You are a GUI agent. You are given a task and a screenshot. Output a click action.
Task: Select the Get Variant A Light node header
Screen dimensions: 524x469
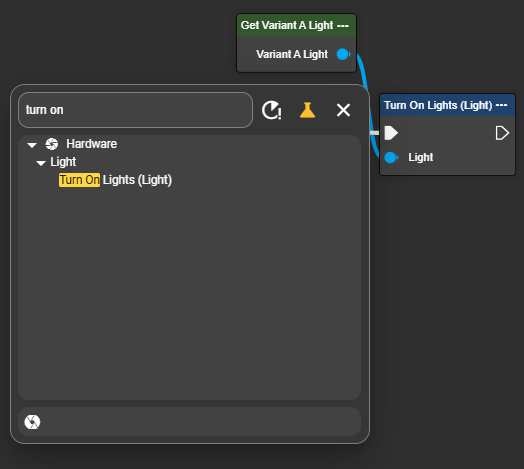(296, 25)
